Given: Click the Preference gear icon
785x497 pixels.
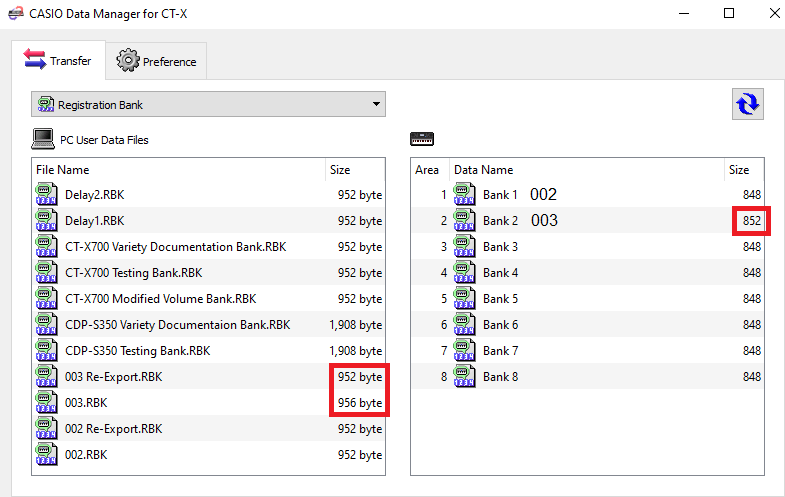Looking at the screenshot, I should coord(128,60).
